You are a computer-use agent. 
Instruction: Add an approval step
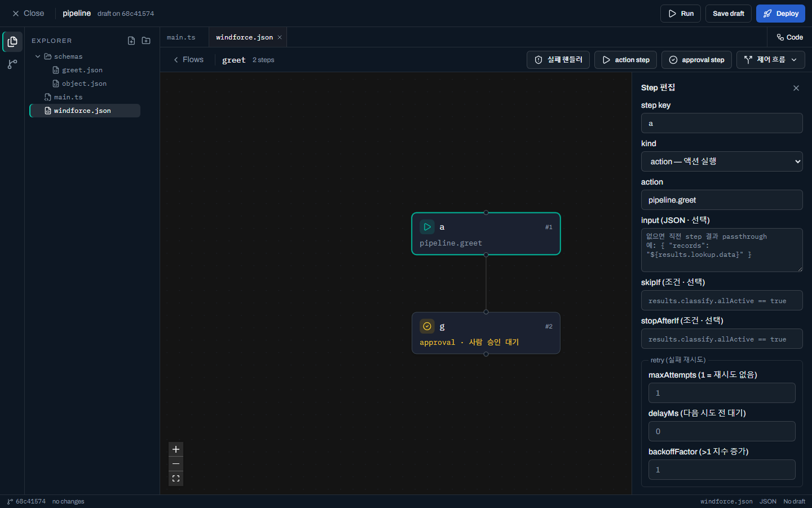pyautogui.click(x=696, y=60)
